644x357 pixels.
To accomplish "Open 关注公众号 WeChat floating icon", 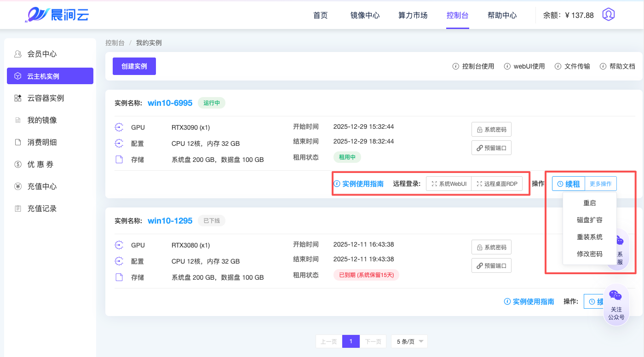I will click(x=616, y=305).
